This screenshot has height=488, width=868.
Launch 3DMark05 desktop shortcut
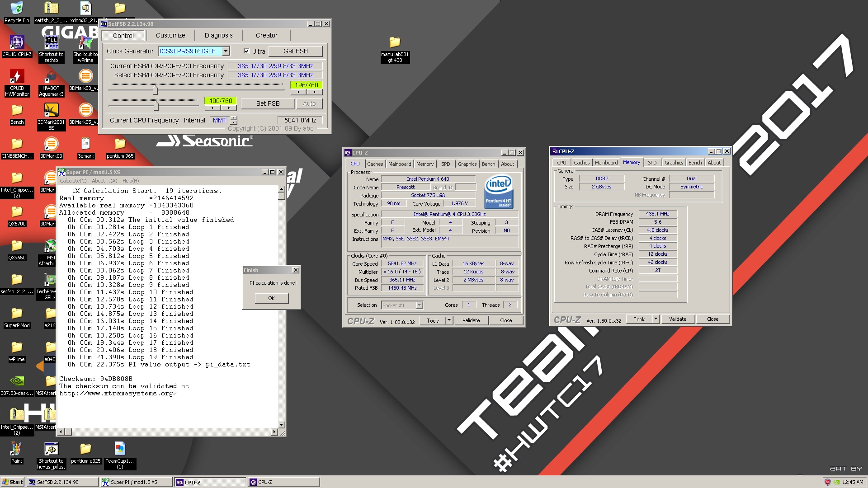pyautogui.click(x=85, y=114)
